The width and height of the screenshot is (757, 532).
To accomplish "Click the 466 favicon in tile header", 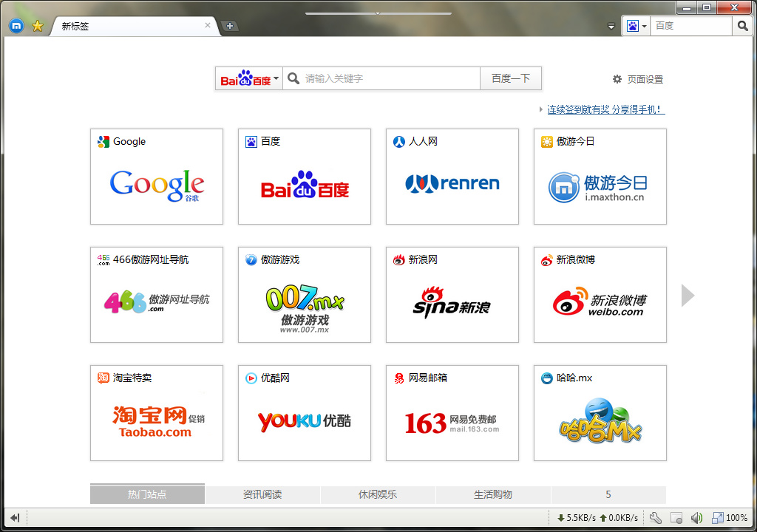I will pyautogui.click(x=103, y=260).
